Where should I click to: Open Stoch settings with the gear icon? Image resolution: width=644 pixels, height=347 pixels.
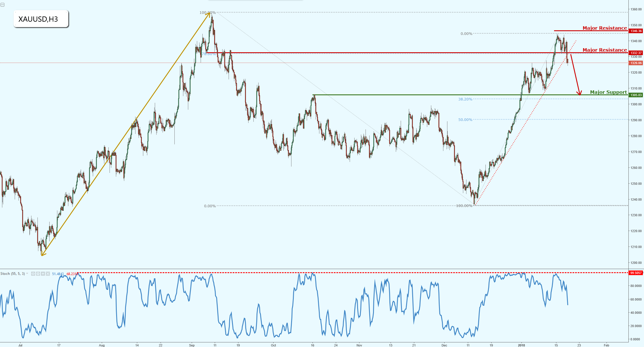tap(38, 274)
